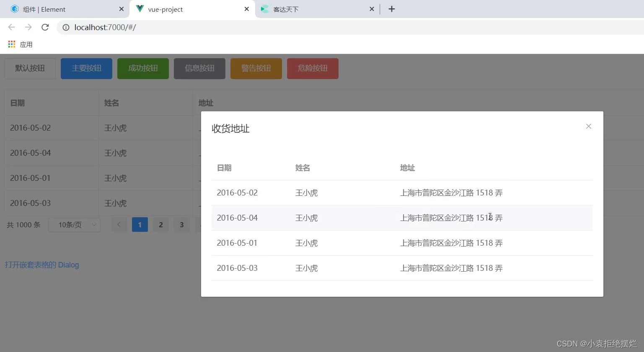The height and width of the screenshot is (352, 644).
Task: Click the 打开嵌套表格的 Dialog link
Action: (42, 265)
